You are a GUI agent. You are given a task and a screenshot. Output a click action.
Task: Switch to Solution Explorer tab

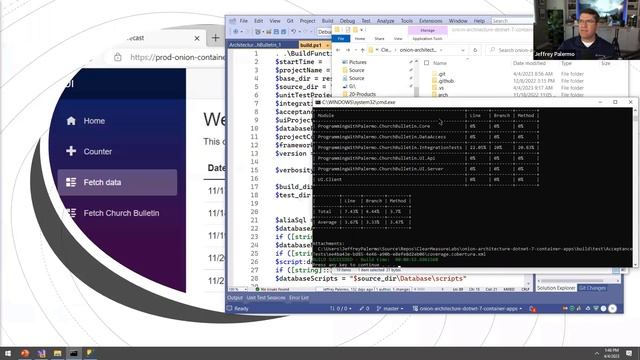(556, 288)
